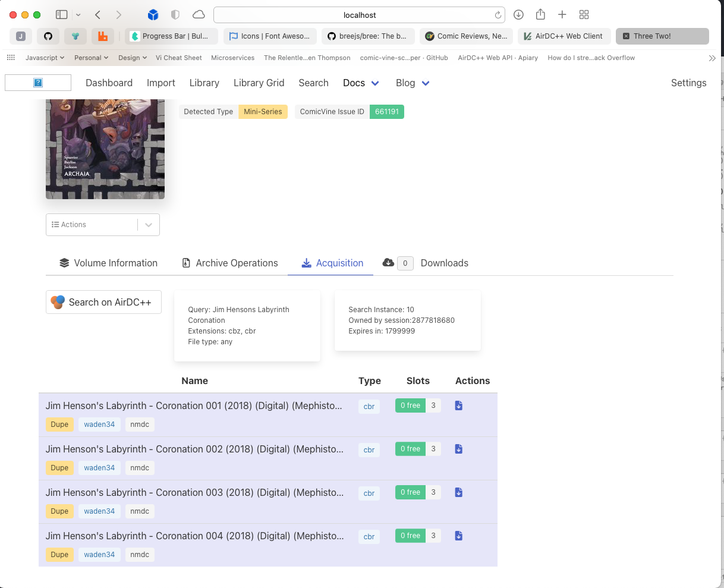
Task: Switch to Volume Information tab
Action: coord(108,263)
